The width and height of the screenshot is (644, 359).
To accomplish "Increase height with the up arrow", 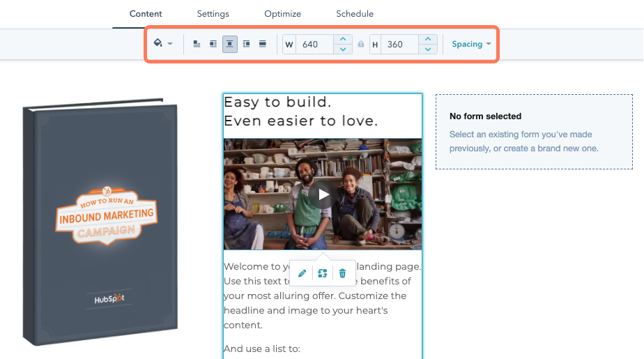I will (x=428, y=40).
